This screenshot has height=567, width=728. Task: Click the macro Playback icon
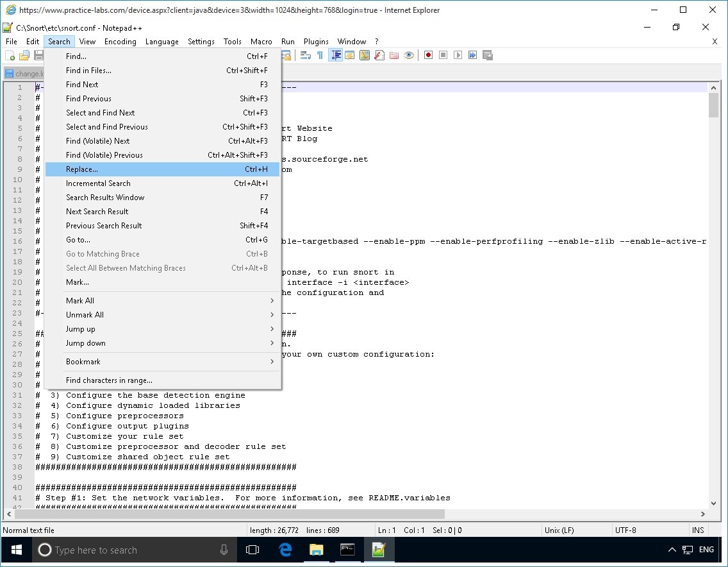458,56
